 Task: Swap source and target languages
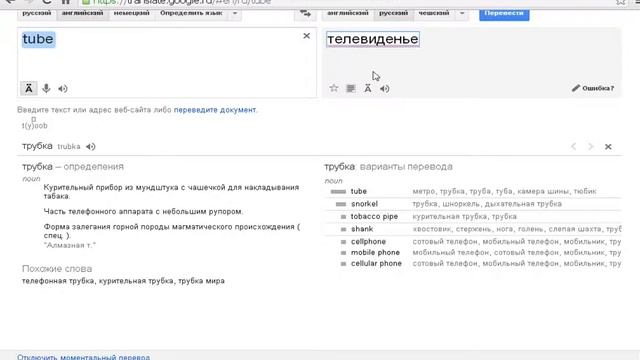tap(305, 13)
